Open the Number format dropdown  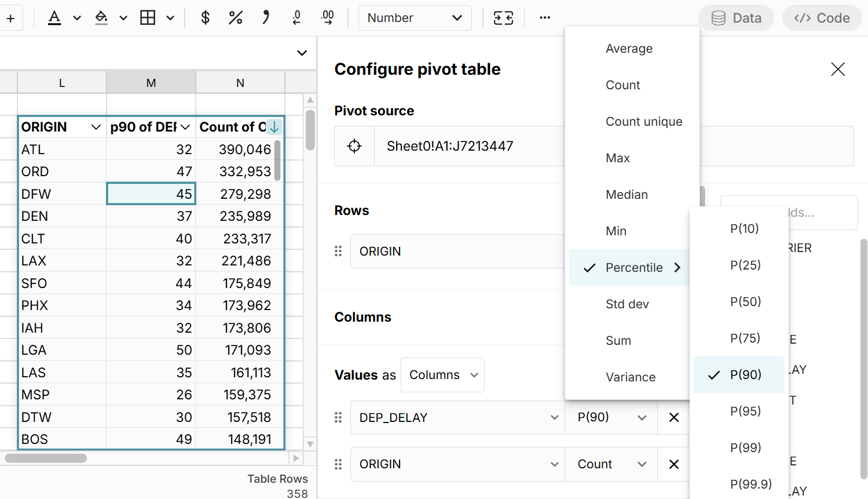(415, 18)
